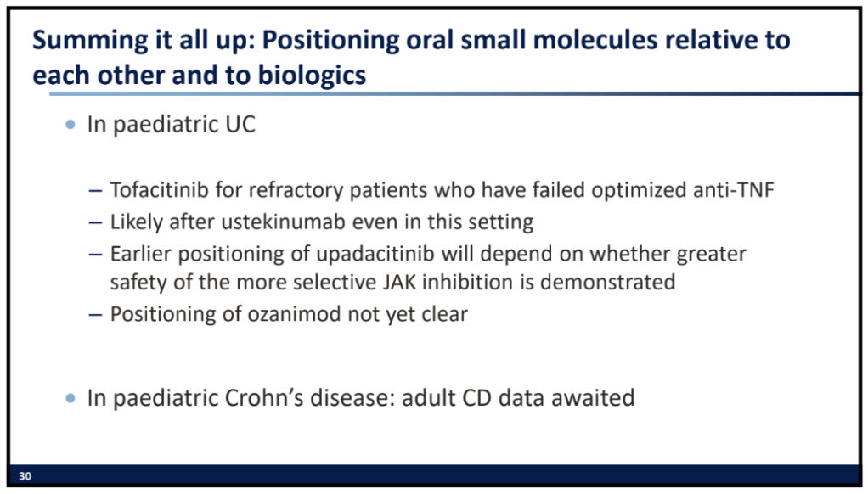Click the title's second line 'each other and to biologics'
The height and width of the screenshot is (494, 868).
coord(200,75)
